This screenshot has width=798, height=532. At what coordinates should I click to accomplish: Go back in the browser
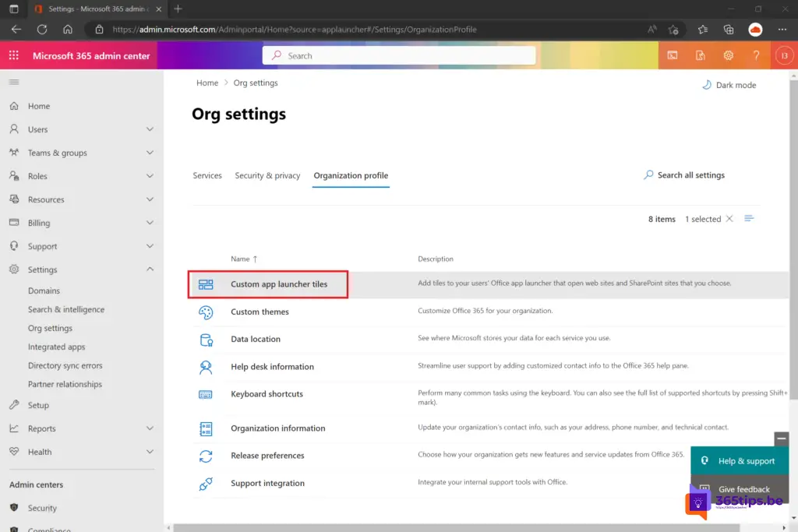(x=16, y=30)
